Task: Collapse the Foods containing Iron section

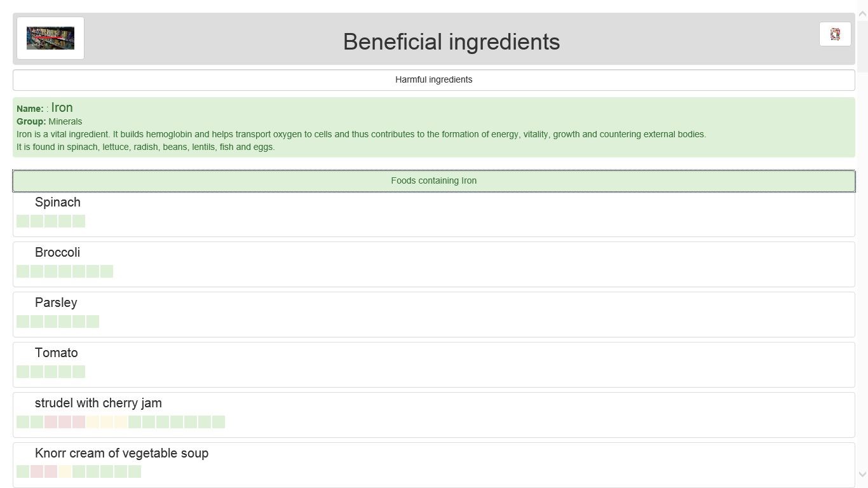Action: click(433, 181)
